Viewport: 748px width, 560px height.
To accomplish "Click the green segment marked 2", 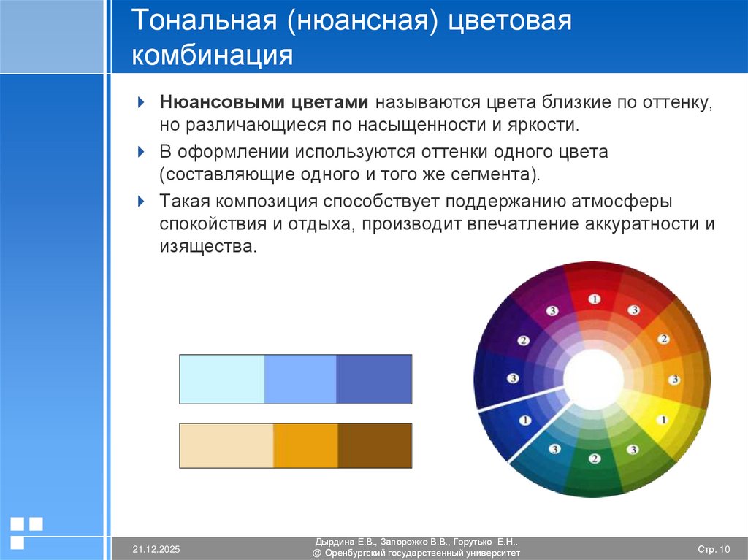I will click(595, 457).
